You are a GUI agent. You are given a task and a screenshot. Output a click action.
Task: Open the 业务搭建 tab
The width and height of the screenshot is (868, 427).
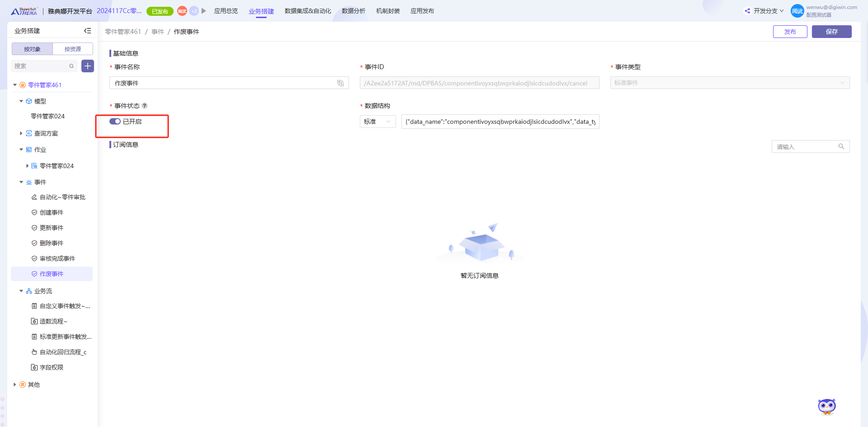click(261, 11)
